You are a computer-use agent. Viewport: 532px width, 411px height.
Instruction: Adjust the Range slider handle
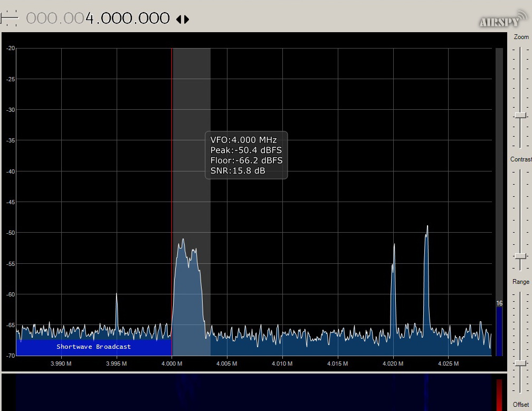520,363
